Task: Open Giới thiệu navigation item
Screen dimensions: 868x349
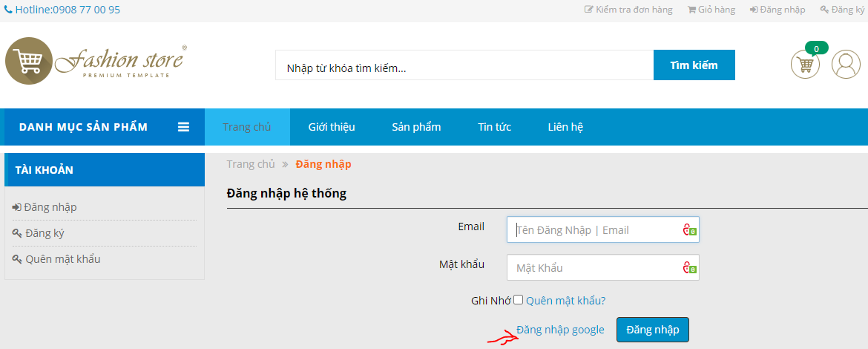Action: point(332,127)
